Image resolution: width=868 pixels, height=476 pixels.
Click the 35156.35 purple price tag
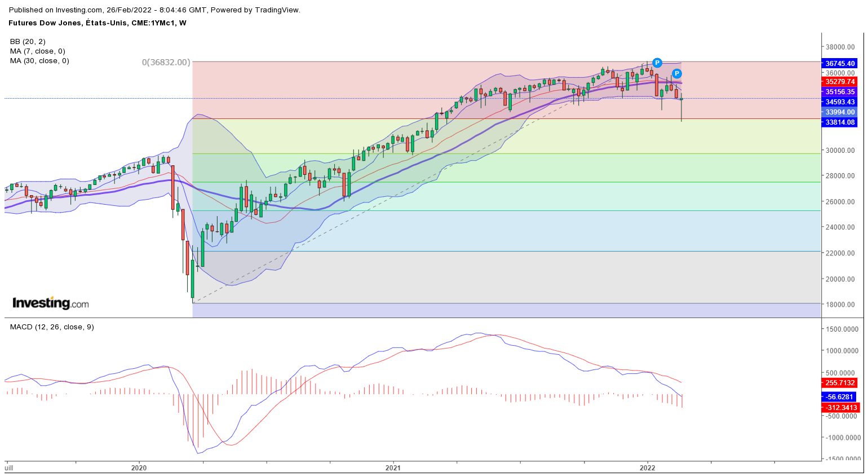tap(840, 92)
